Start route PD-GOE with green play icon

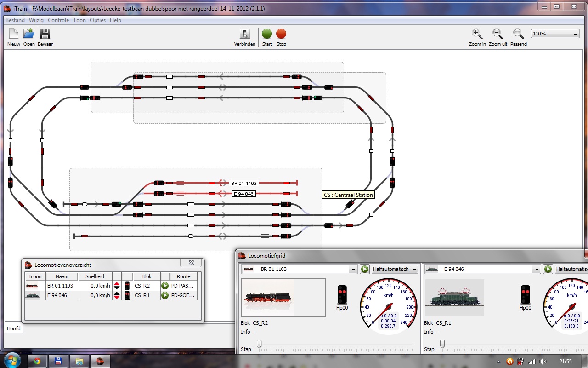pyautogui.click(x=165, y=295)
